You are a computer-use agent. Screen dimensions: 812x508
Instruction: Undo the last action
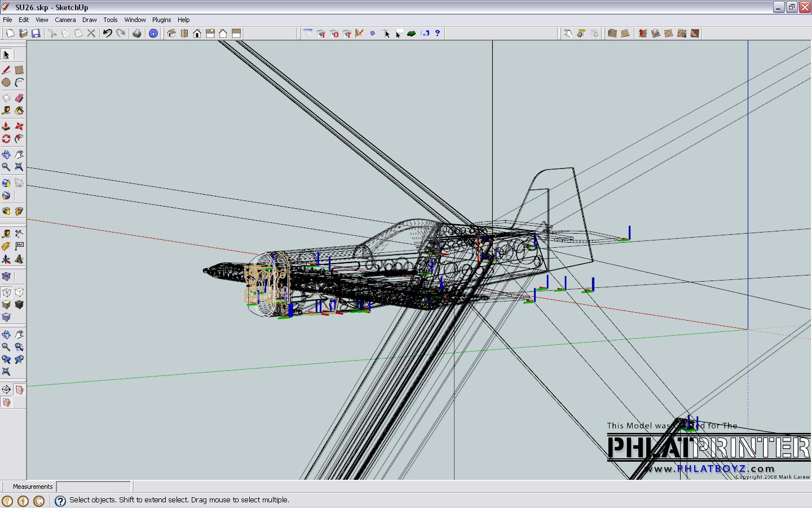click(x=107, y=33)
